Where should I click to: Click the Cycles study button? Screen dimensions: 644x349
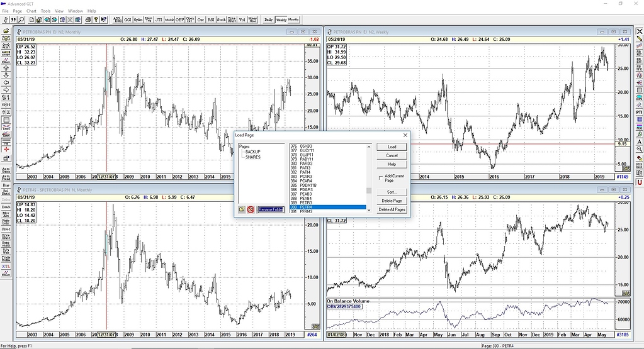(138, 19)
